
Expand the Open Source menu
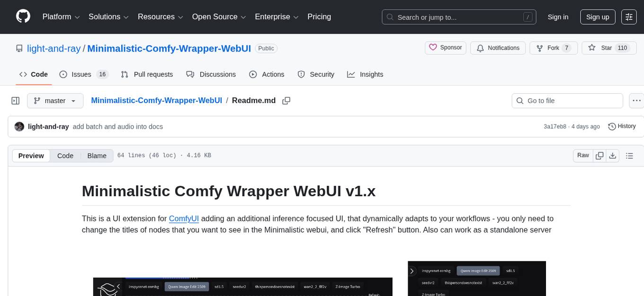coord(218,17)
